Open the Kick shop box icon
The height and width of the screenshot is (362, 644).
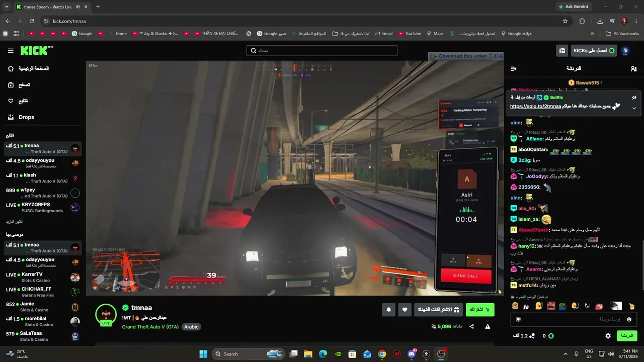coord(562,51)
